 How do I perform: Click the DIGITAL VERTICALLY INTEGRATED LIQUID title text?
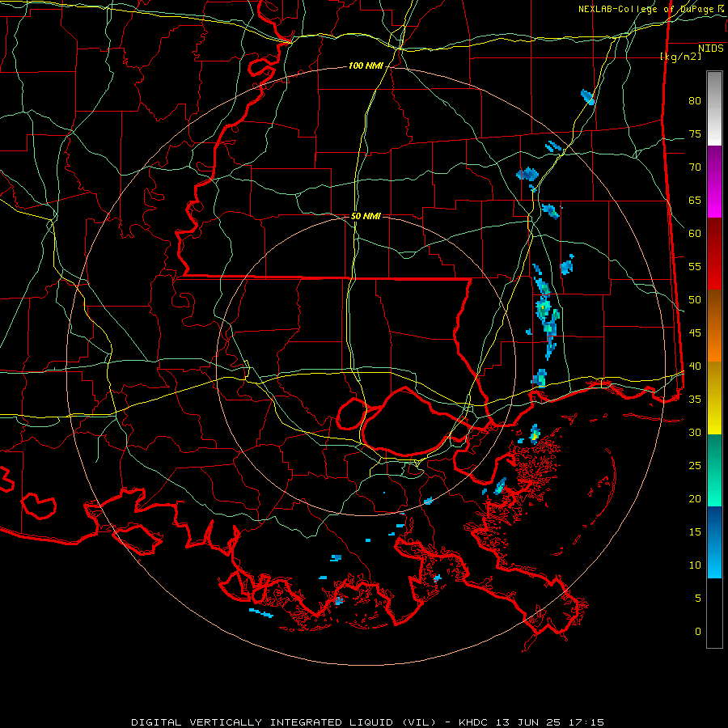point(262,722)
